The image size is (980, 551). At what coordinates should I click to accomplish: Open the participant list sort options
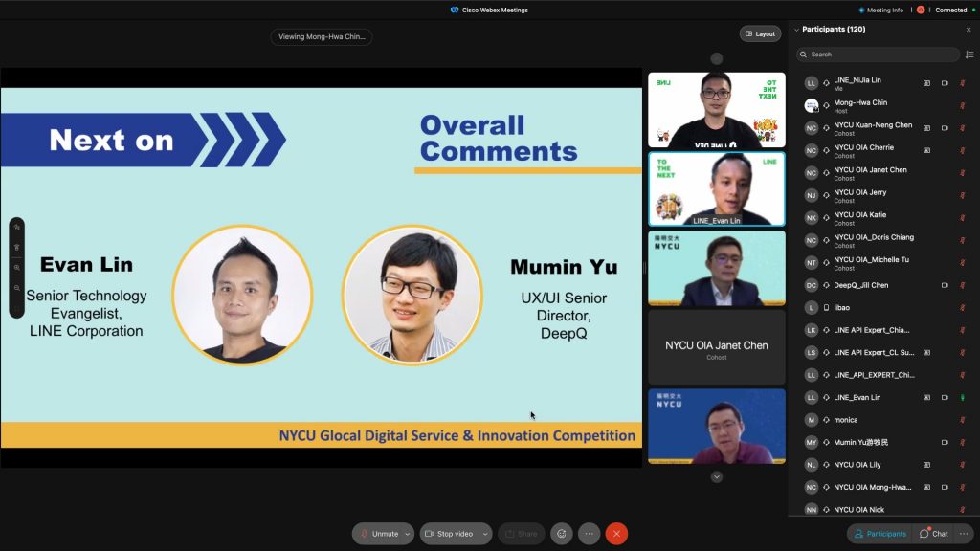point(969,55)
